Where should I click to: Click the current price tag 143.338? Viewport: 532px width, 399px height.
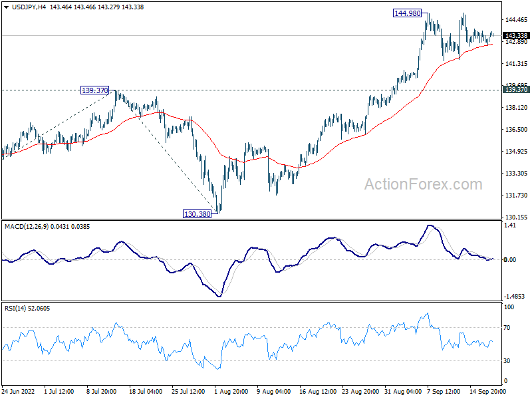pos(516,36)
